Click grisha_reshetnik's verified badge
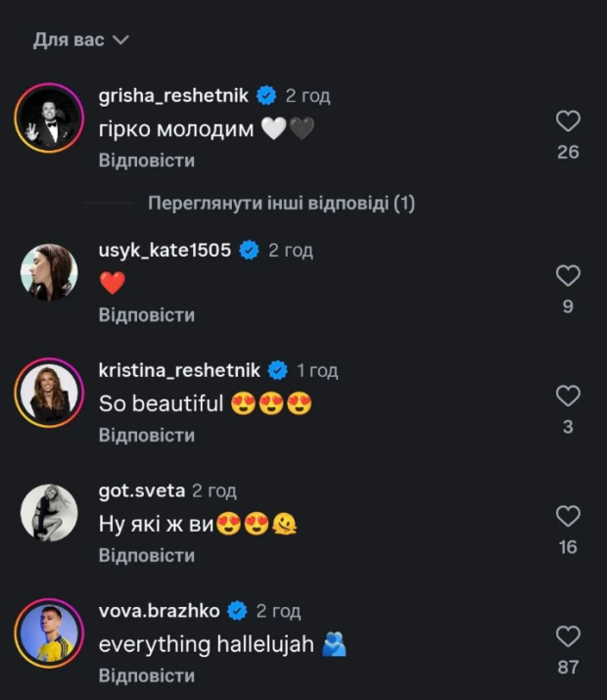Image resolution: width=607 pixels, height=700 pixels. tap(266, 96)
